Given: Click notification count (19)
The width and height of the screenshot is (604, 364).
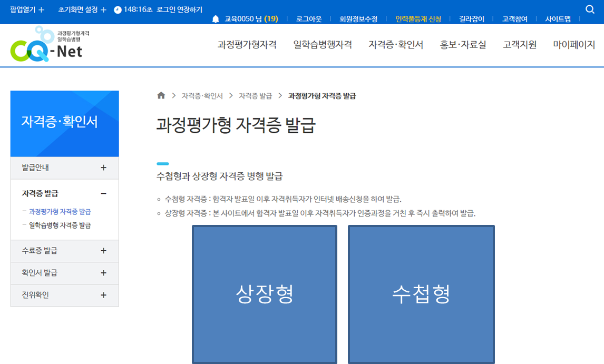Looking at the screenshot, I should 271,19.
